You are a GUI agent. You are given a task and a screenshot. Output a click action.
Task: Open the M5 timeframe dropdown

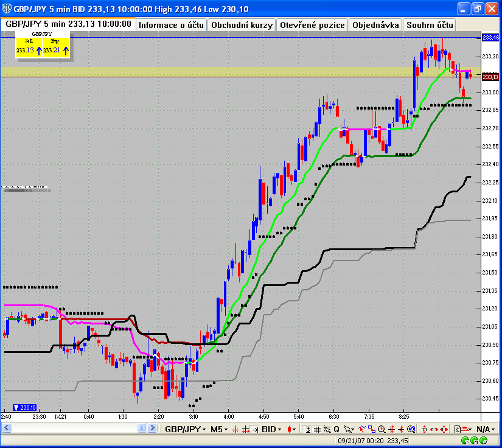click(219, 429)
